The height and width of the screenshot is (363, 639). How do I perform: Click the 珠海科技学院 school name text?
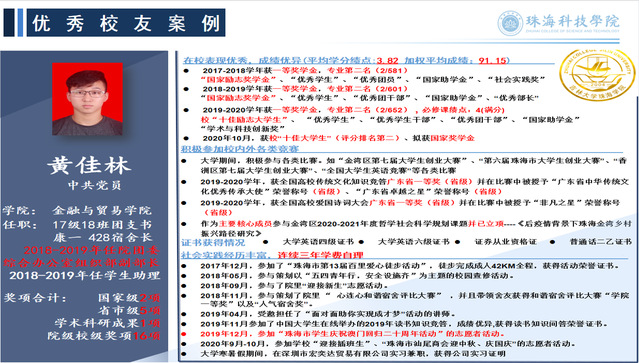pos(573,21)
